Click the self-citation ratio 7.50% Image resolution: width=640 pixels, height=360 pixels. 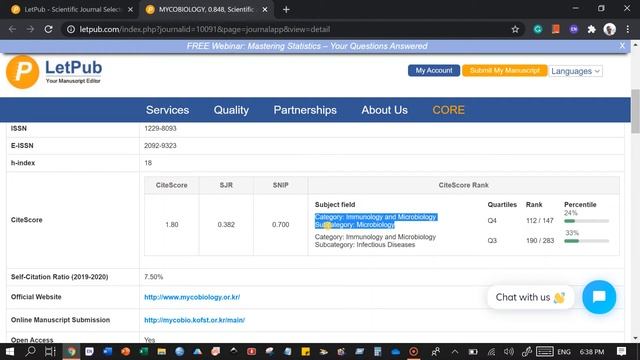click(x=153, y=277)
